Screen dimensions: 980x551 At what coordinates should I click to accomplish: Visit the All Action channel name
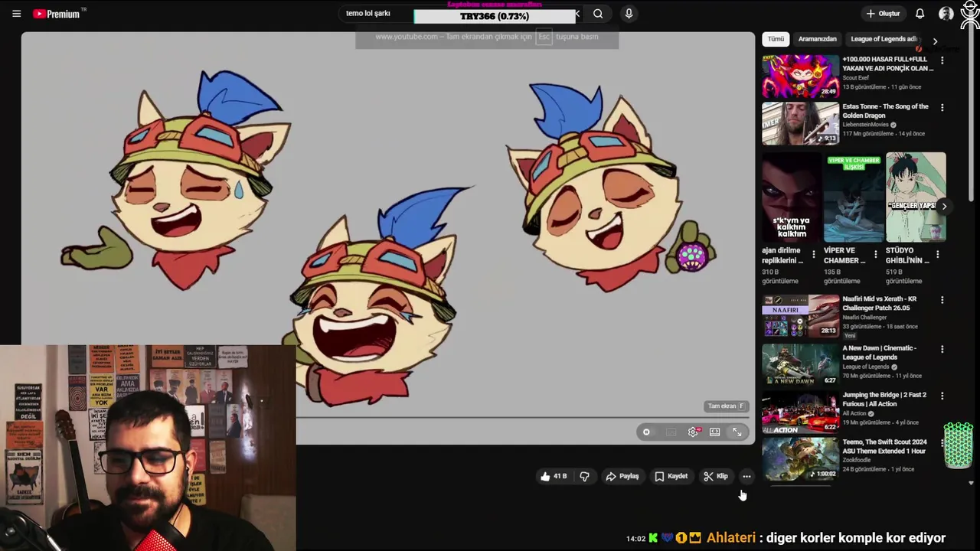(854, 413)
